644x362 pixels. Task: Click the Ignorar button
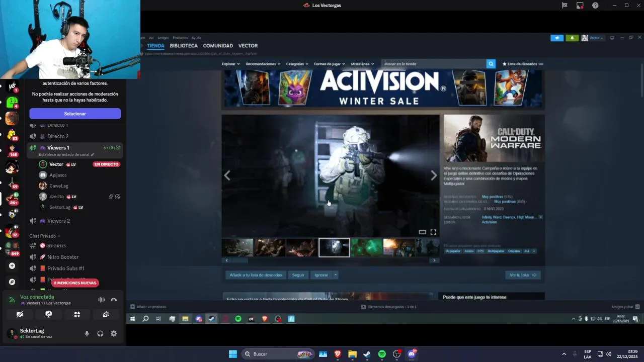pyautogui.click(x=321, y=275)
